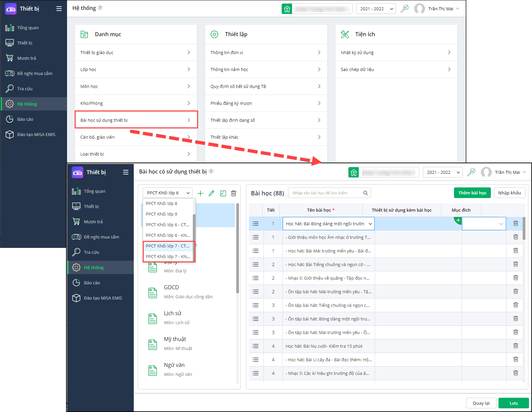This screenshot has height=412, width=532.
Task: Click drag handle of 'Nhạc lí: Giới thiệu về quãng' row
Action: point(256,278)
